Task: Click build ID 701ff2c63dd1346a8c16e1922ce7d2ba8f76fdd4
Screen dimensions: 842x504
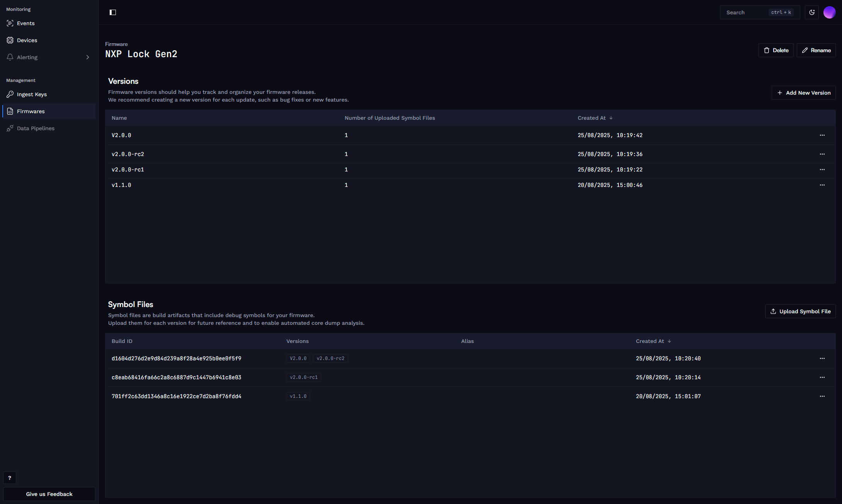Action: (177, 396)
